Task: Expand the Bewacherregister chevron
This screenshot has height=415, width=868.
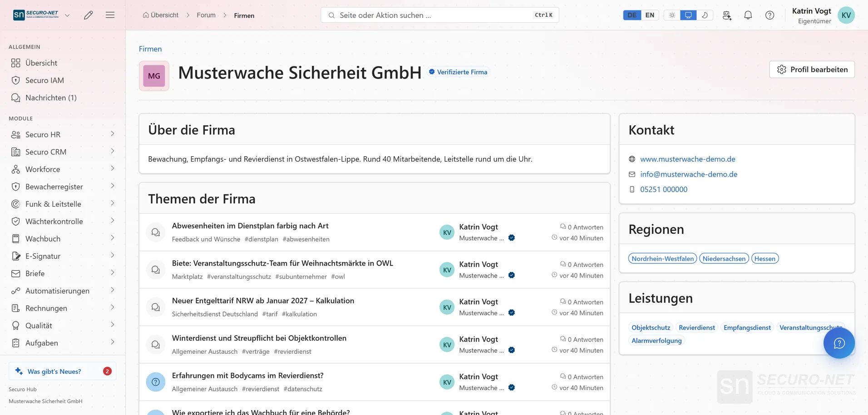Action: [113, 186]
